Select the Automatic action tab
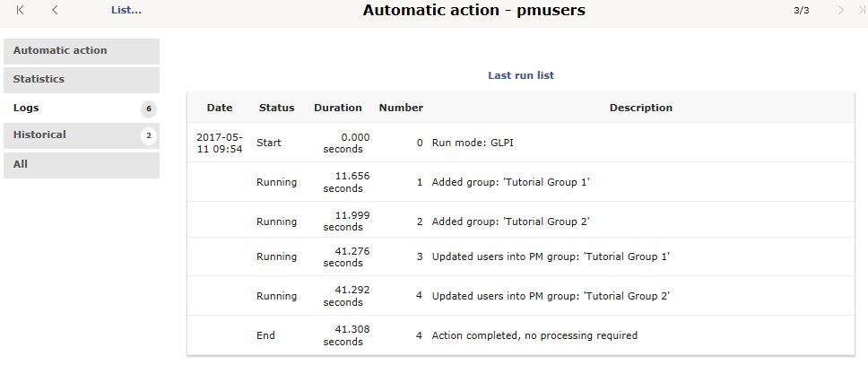 click(x=82, y=51)
